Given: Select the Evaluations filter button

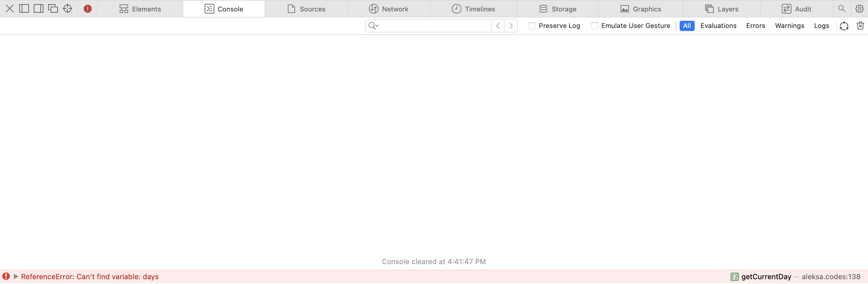Looking at the screenshot, I should coord(719,26).
